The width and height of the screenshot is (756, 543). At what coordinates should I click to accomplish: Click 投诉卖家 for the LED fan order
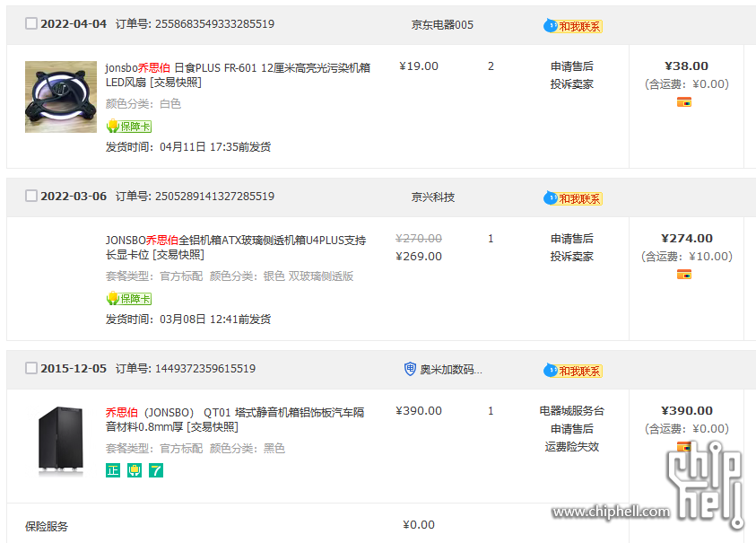(572, 84)
